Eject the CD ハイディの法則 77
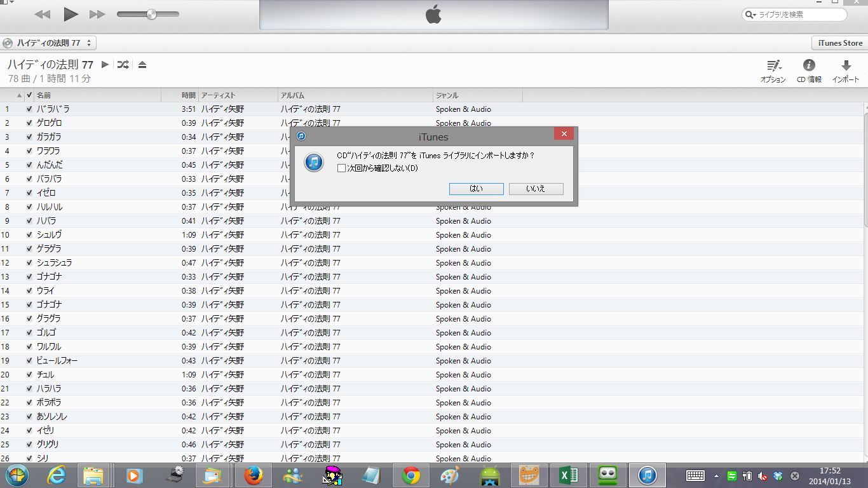The height and width of the screenshot is (488, 868). [142, 64]
